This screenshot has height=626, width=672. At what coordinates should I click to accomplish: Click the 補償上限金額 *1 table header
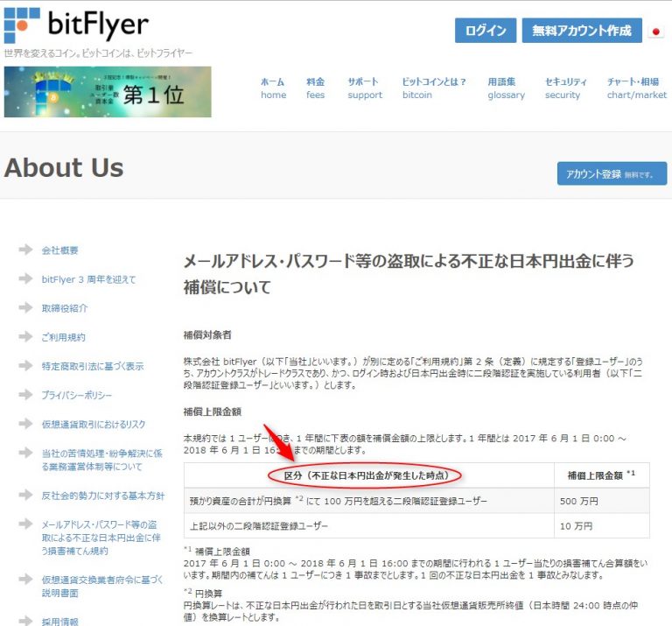(x=602, y=475)
